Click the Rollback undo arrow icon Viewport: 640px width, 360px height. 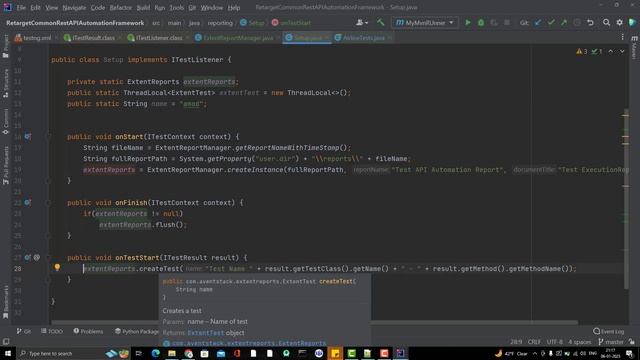click(x=590, y=22)
